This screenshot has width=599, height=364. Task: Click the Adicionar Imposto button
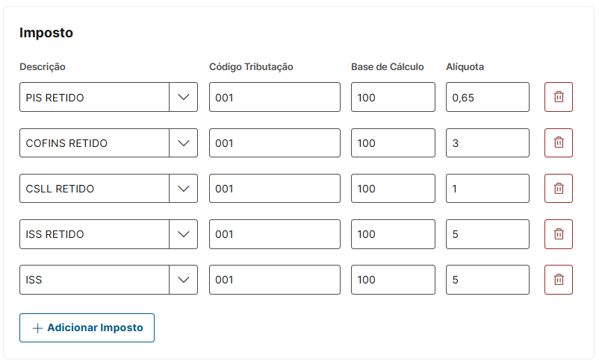pyautogui.click(x=87, y=327)
